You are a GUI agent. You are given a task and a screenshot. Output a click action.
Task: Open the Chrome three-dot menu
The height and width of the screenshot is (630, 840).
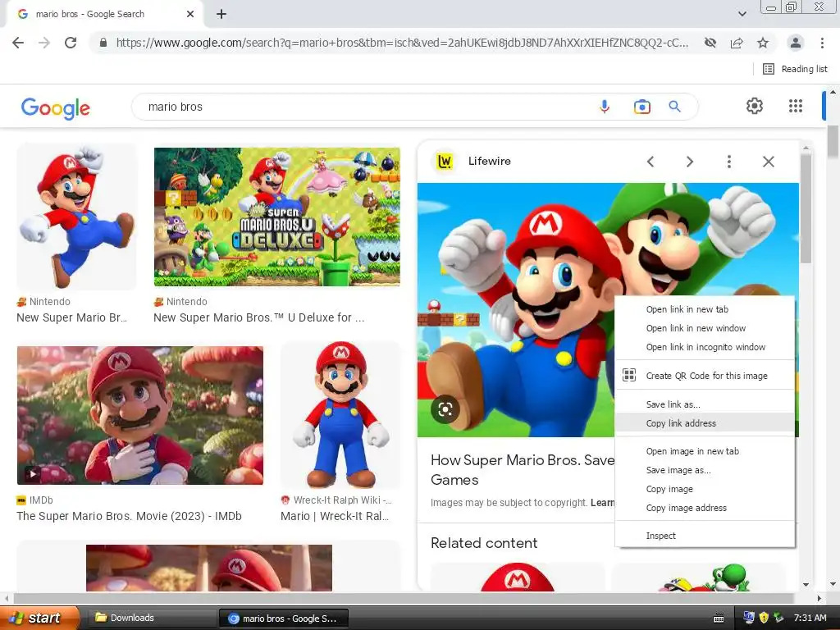(x=822, y=43)
